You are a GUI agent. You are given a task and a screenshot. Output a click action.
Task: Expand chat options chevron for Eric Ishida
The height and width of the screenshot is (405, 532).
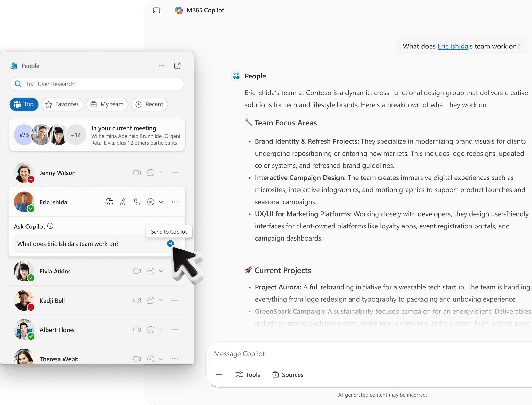point(161,202)
